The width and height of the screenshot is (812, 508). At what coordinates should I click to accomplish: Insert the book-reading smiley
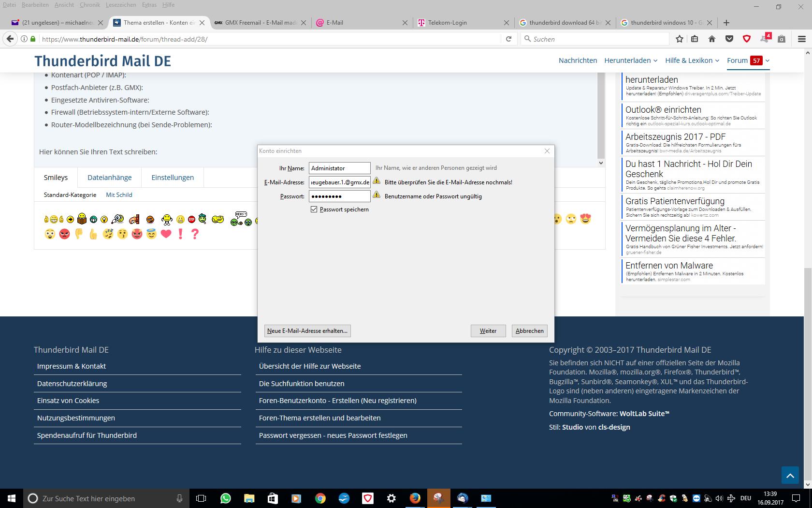[x=82, y=219]
